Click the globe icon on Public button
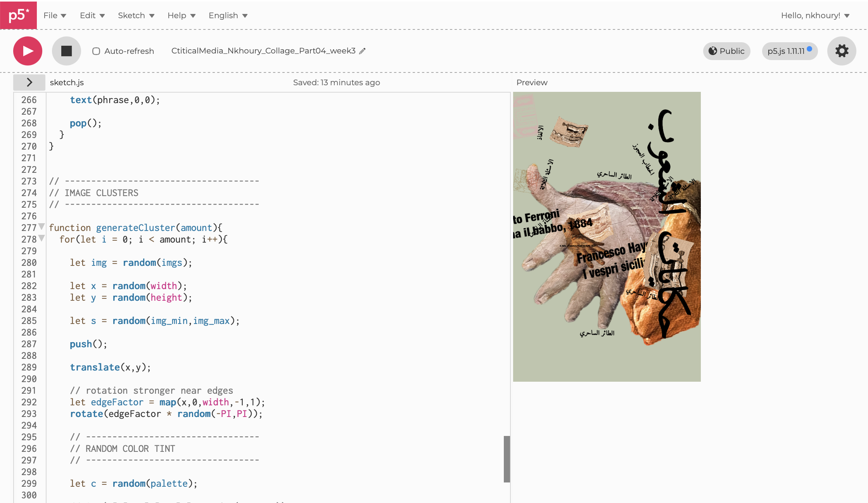Image resolution: width=868 pixels, height=503 pixels. tap(713, 51)
